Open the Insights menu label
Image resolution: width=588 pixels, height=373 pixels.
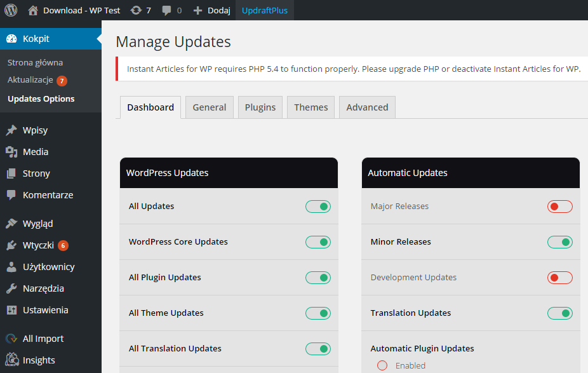click(39, 360)
